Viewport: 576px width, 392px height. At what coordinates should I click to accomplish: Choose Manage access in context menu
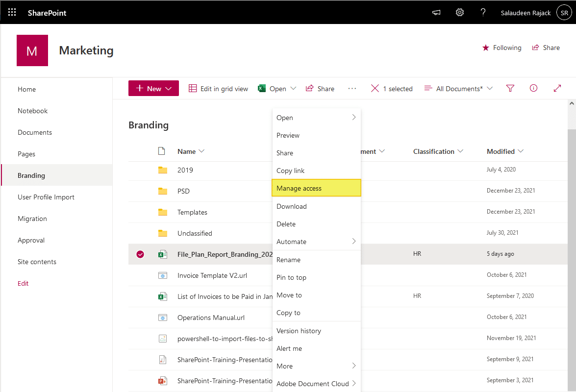click(x=316, y=188)
